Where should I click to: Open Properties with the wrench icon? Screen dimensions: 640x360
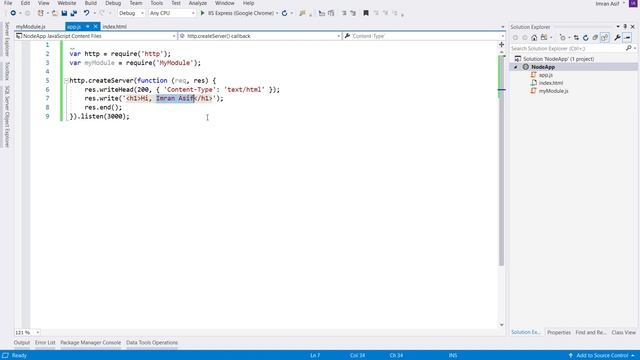pyautogui.click(x=617, y=38)
